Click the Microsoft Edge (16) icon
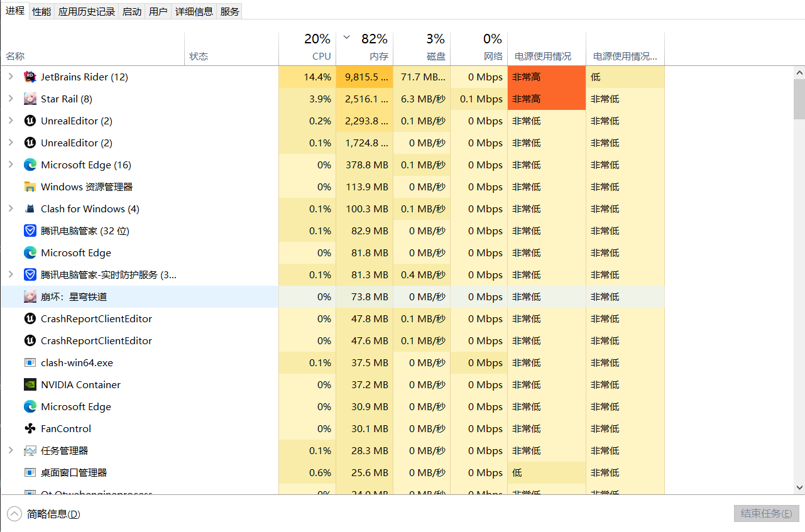Viewport: 805px width, 532px height. [30, 165]
